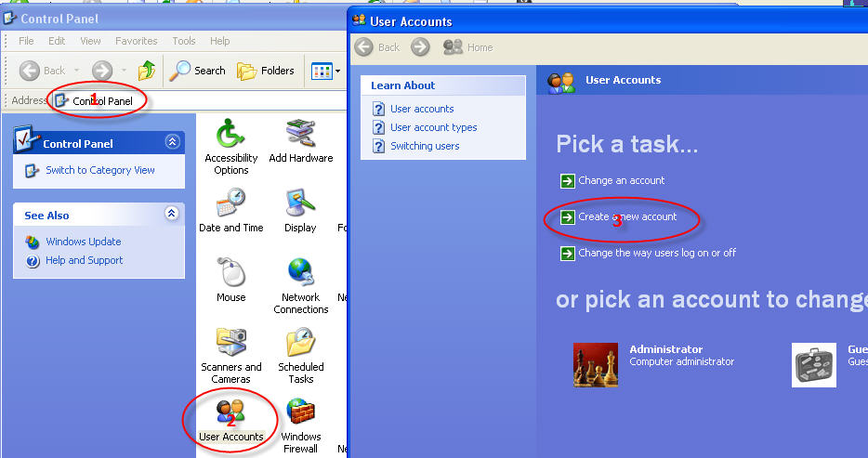Viewport: 868px width, 458px height.
Task: Open Scanners and Cameras
Action: [230, 355]
